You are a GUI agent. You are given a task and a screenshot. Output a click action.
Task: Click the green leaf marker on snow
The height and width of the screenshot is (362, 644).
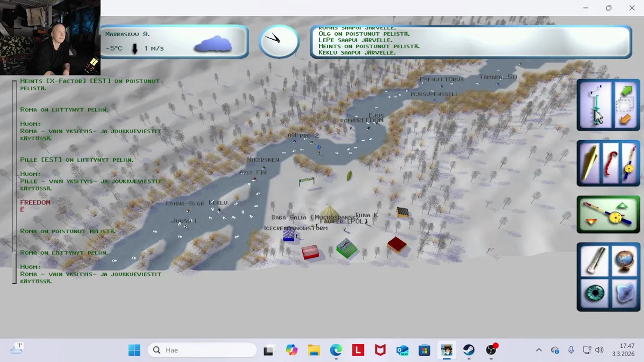349,175
